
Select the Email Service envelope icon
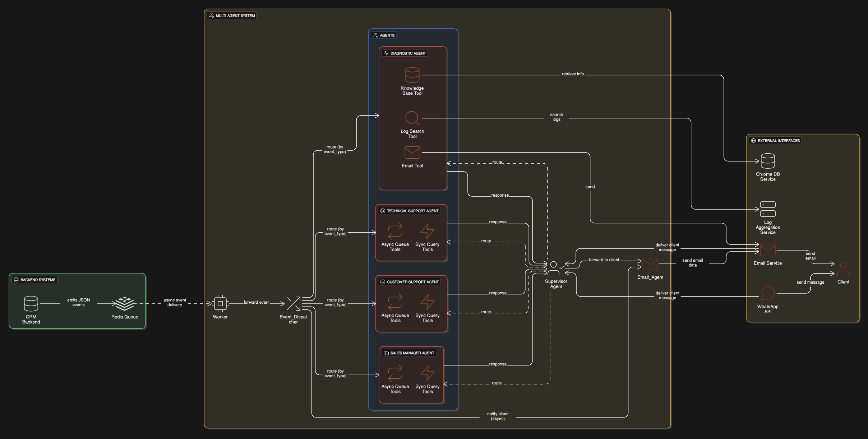pos(768,250)
